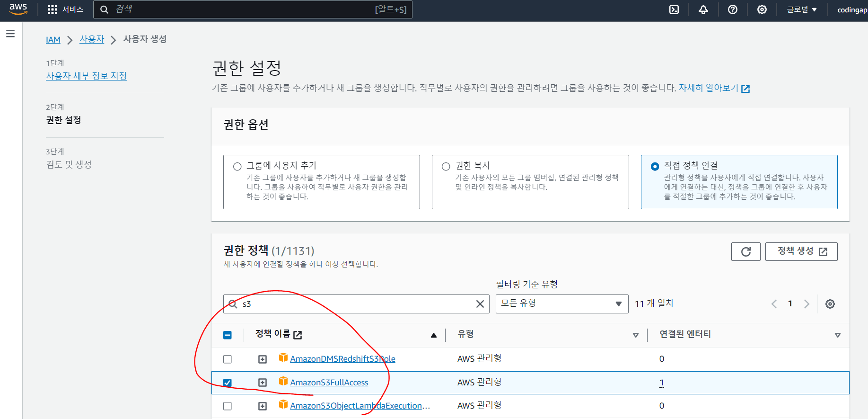Open the AWS home logo
The width and height of the screenshot is (868, 419).
click(x=18, y=9)
